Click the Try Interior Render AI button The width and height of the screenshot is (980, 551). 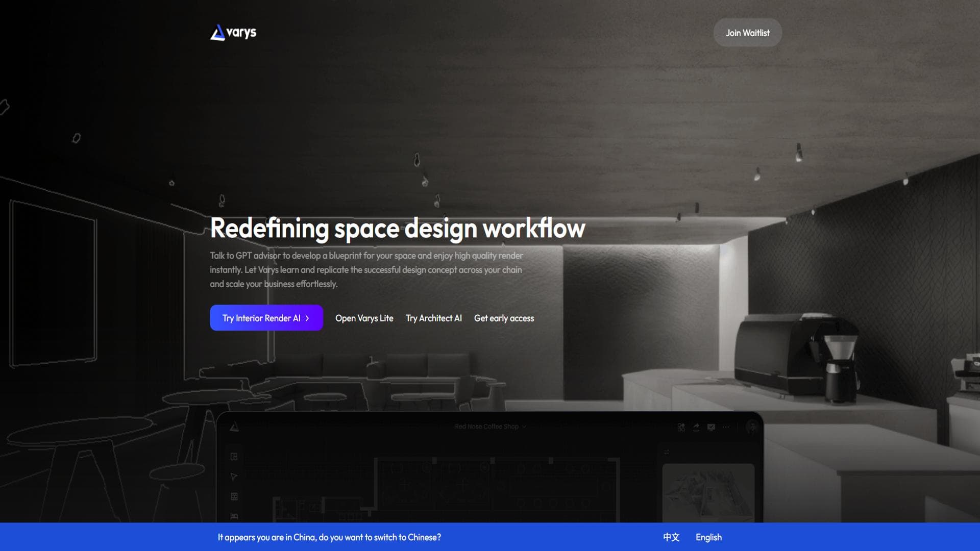coord(266,318)
